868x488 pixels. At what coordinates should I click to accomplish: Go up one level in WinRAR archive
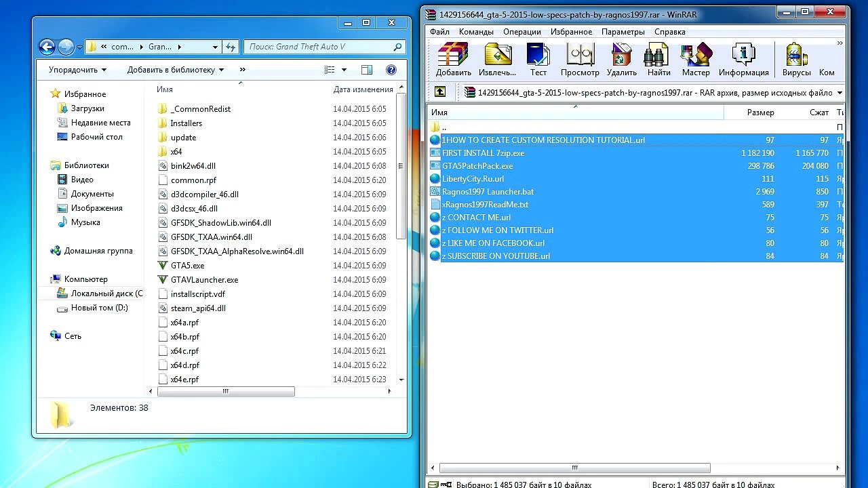pos(440,92)
